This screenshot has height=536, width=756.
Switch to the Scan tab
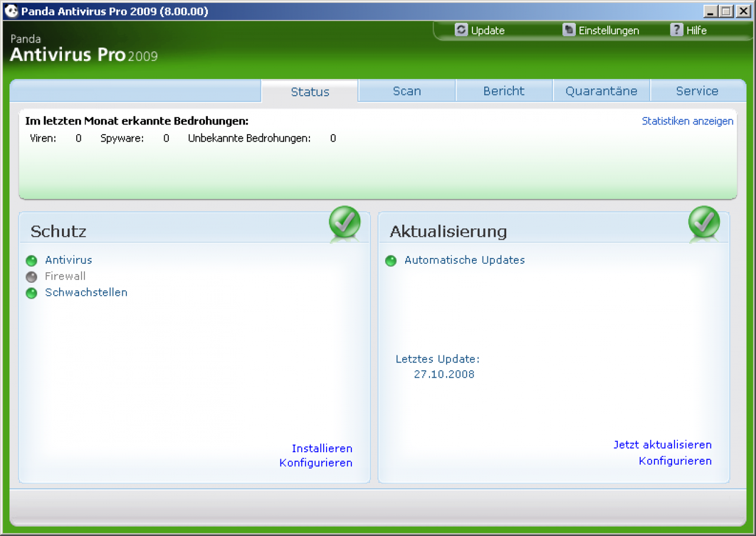click(407, 91)
